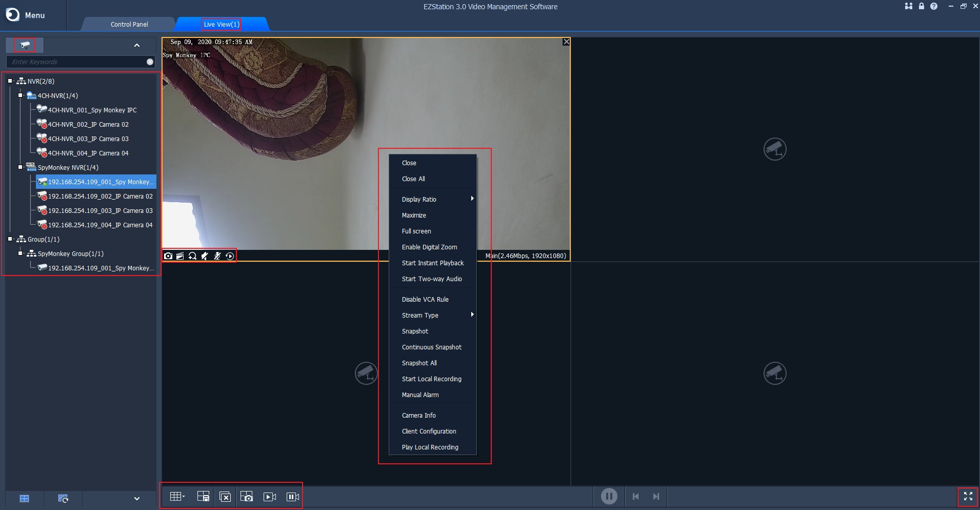Image resolution: width=980 pixels, height=510 pixels.
Task: Click the save view icon in bottom toolbar
Action: click(x=203, y=497)
